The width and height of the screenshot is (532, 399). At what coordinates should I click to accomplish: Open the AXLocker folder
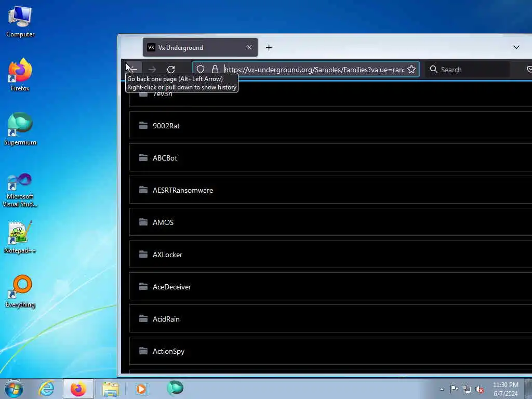(330, 255)
